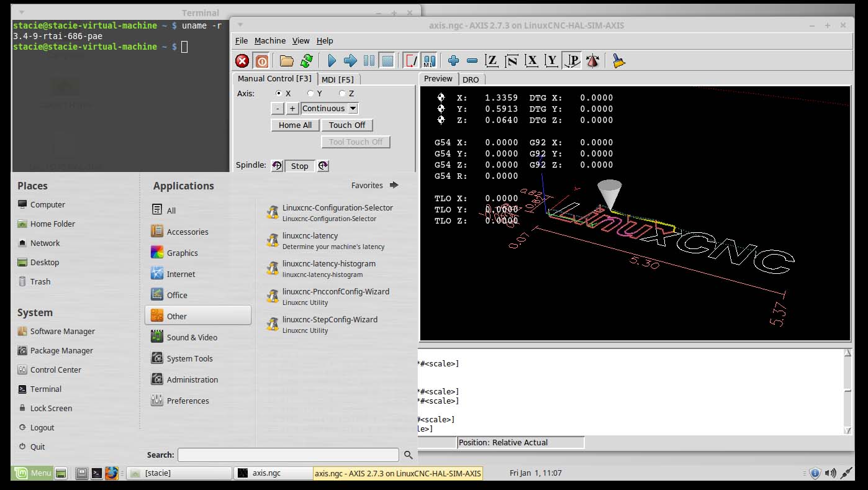Toggle block delete (skip lines) icon

(410, 61)
